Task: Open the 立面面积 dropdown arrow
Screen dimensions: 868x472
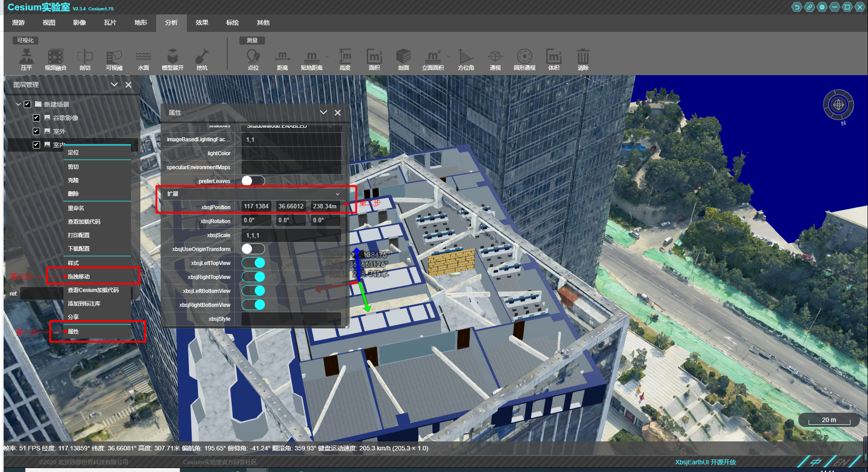Action: pos(448,56)
